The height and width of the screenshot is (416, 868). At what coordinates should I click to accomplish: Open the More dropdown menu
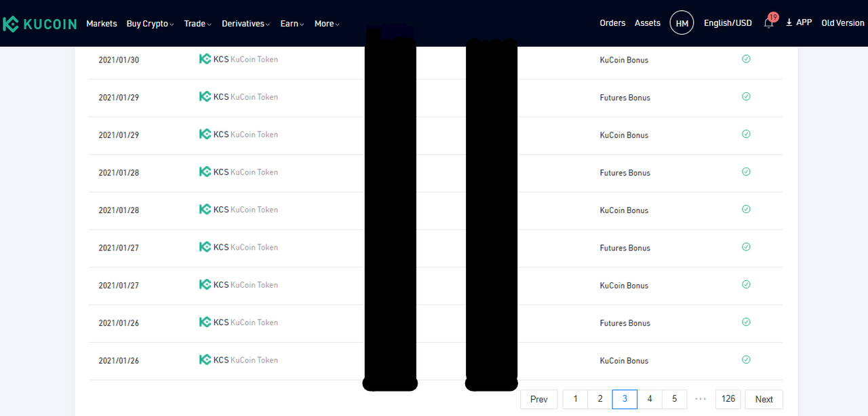pos(327,23)
